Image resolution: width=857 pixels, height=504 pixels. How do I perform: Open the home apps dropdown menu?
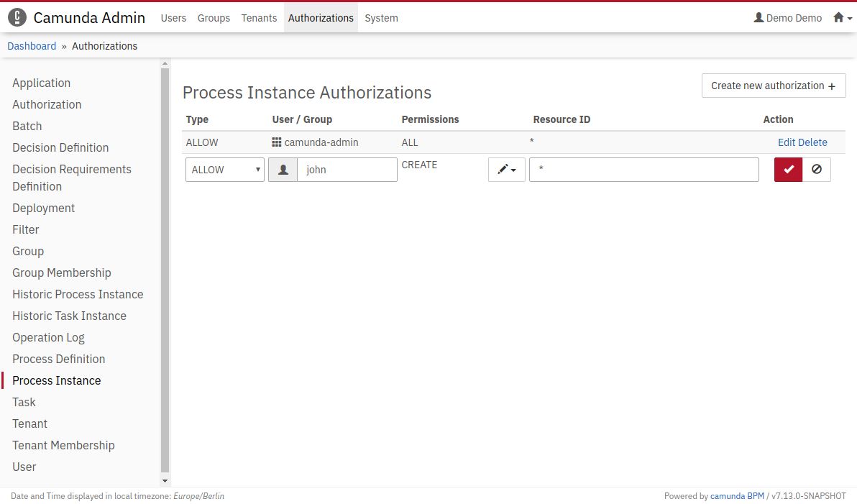[842, 18]
